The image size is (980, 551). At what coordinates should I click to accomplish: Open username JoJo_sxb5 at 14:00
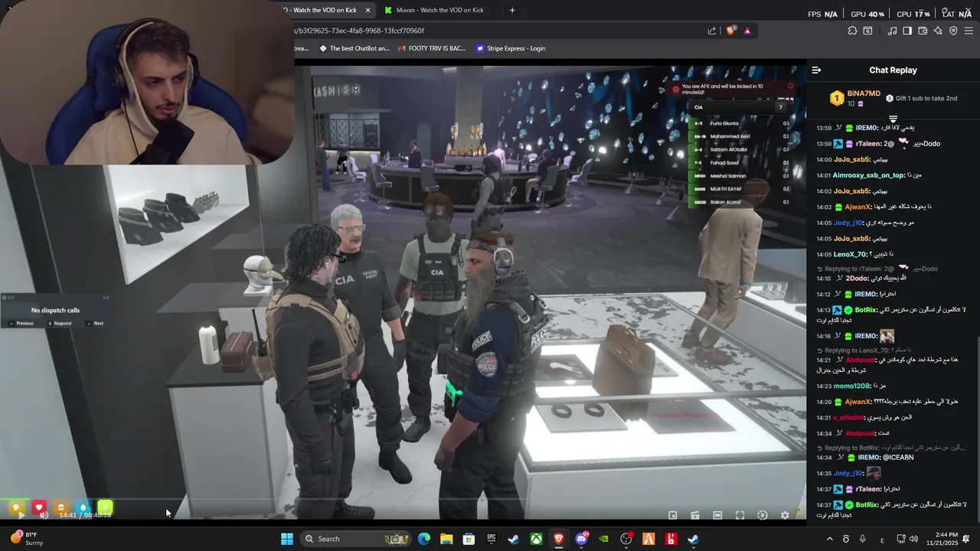click(851, 159)
